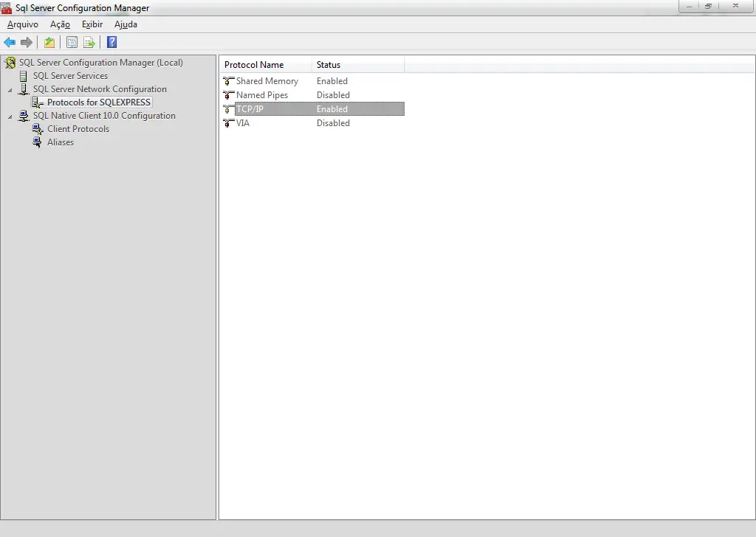Collapse the SQL Native Client 10.0 Configuration node

tap(10, 117)
